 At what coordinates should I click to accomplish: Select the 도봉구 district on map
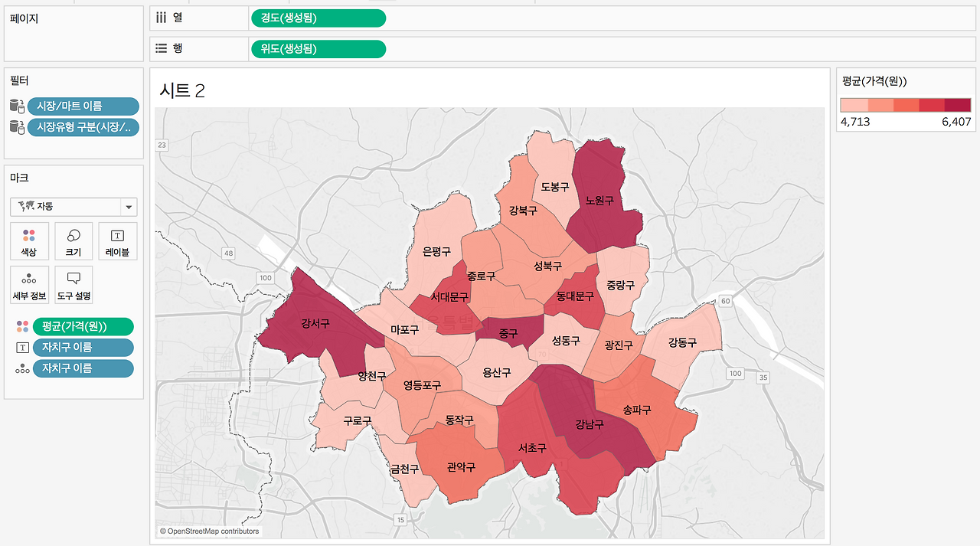pyautogui.click(x=554, y=186)
